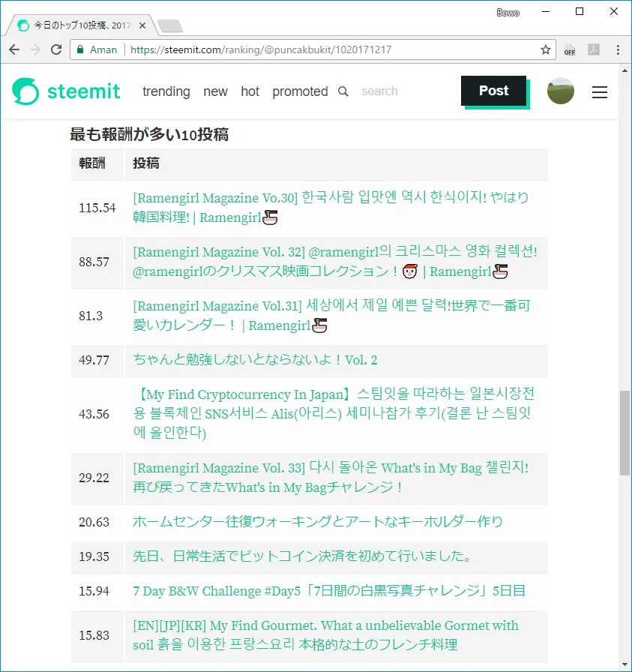Click the Bowo profile name label

(508, 13)
